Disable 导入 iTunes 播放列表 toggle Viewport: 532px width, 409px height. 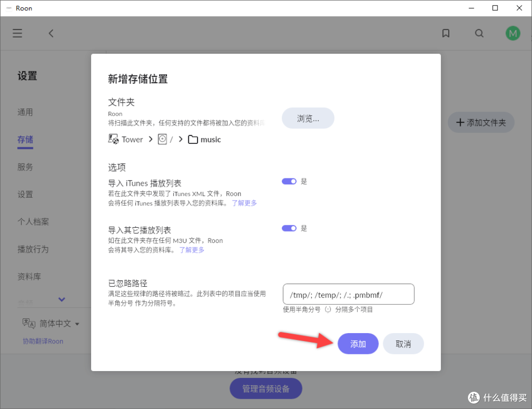(289, 181)
